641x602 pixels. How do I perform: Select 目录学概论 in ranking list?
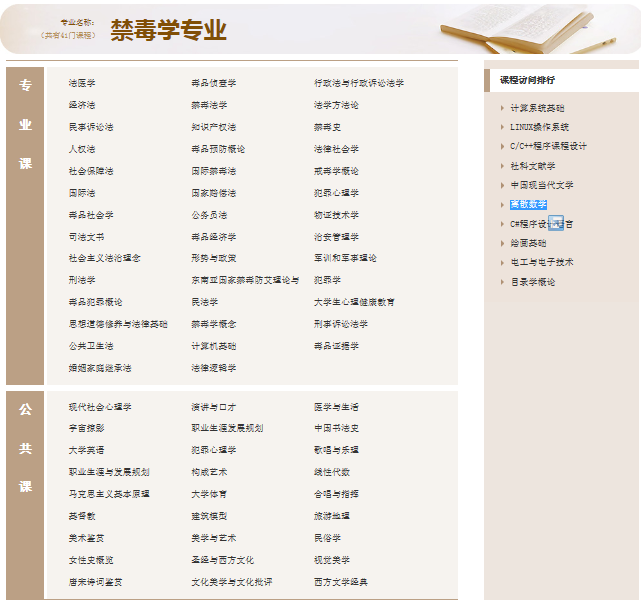tap(533, 282)
